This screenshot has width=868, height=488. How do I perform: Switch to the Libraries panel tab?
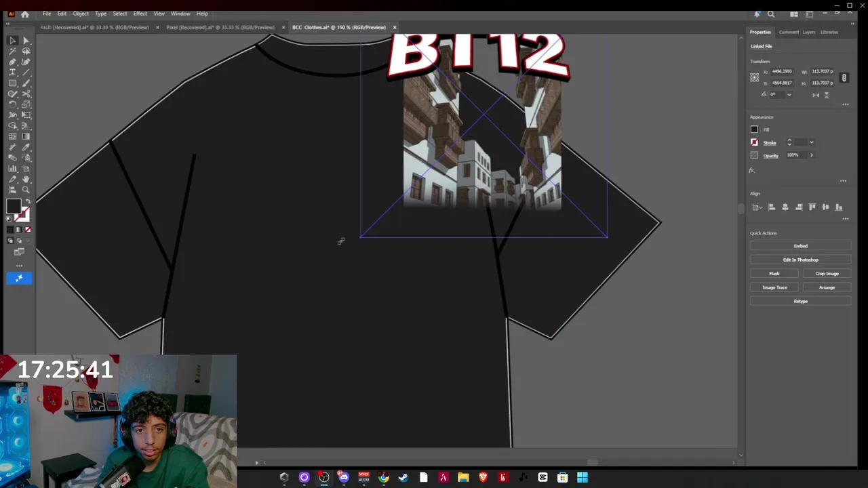(x=829, y=32)
